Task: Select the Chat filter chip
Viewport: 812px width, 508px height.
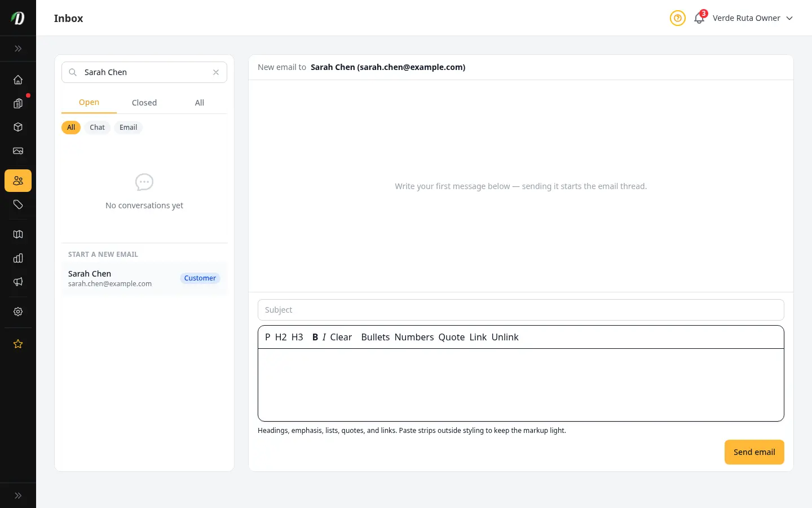Action: 97,128
